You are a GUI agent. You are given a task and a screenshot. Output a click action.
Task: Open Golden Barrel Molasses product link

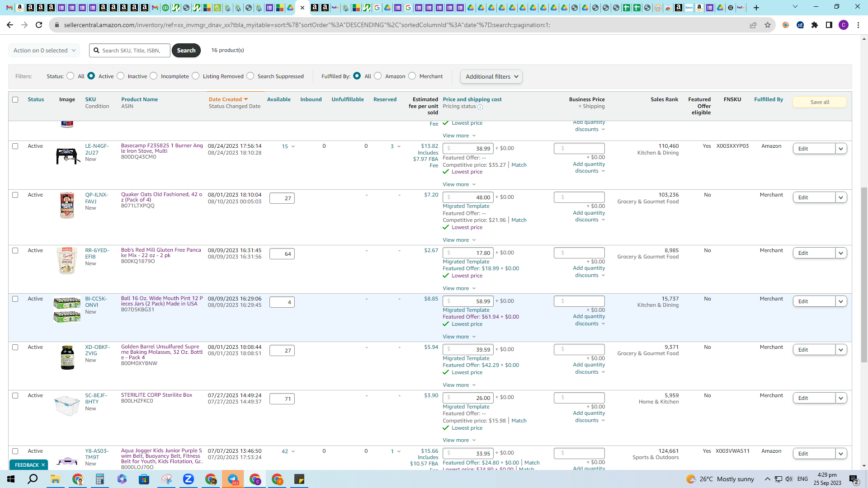pos(162,352)
